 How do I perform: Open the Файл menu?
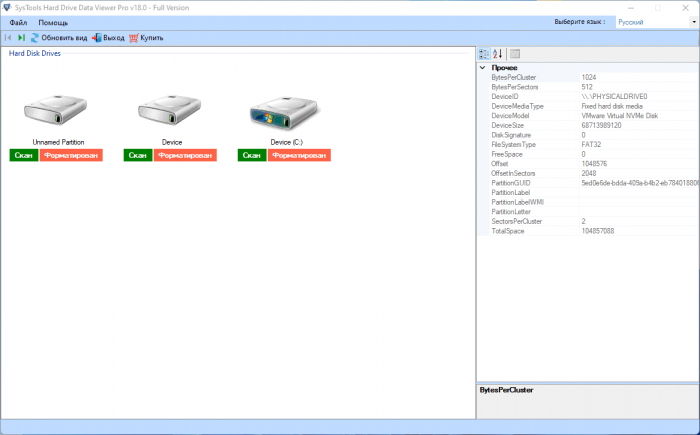[x=18, y=23]
